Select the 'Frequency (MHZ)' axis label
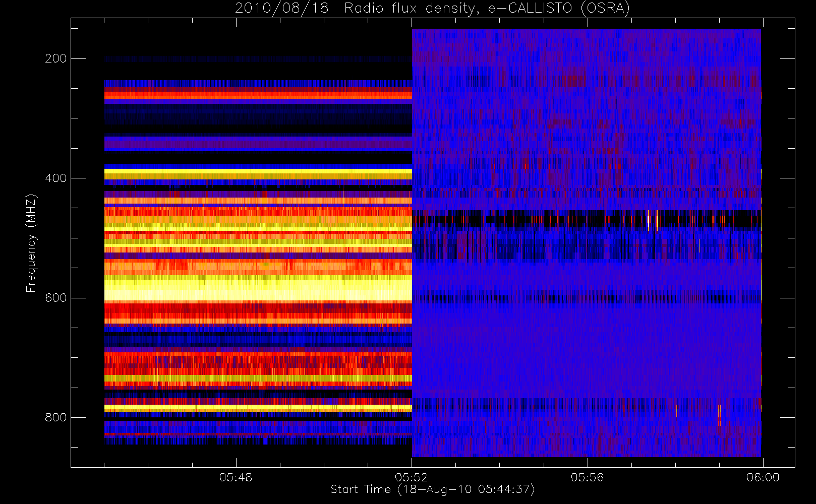The image size is (816, 504). (31, 243)
